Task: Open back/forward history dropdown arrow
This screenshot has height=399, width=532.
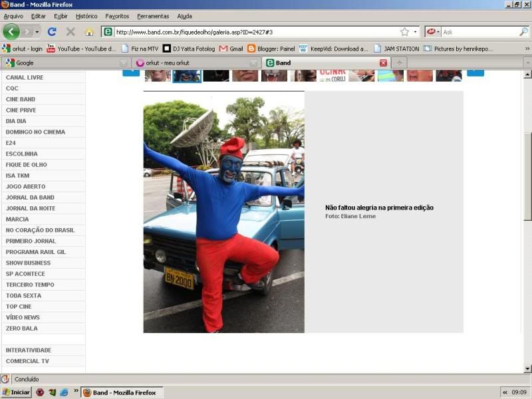Action: 37,32
